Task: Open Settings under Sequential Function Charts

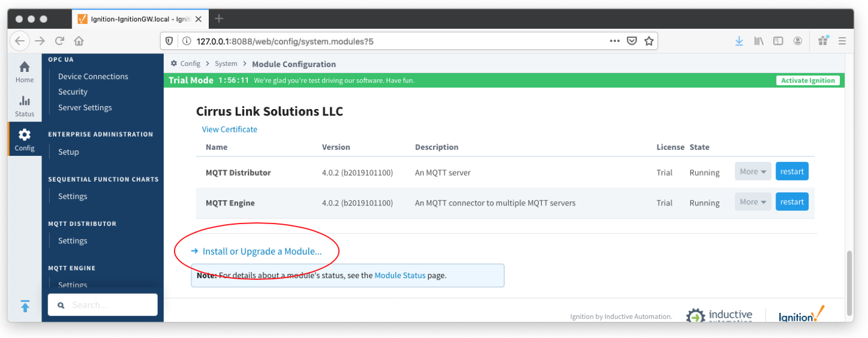Action: pyautogui.click(x=73, y=196)
